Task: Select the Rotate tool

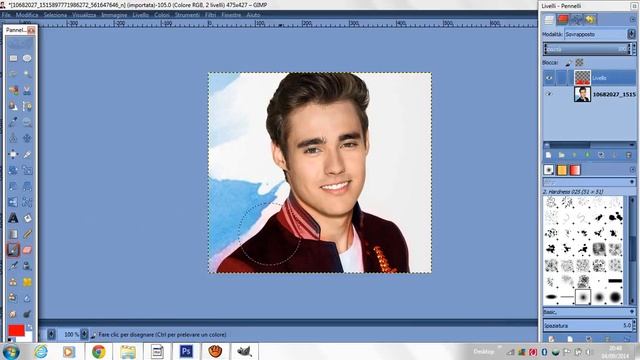Action: tap(13, 170)
